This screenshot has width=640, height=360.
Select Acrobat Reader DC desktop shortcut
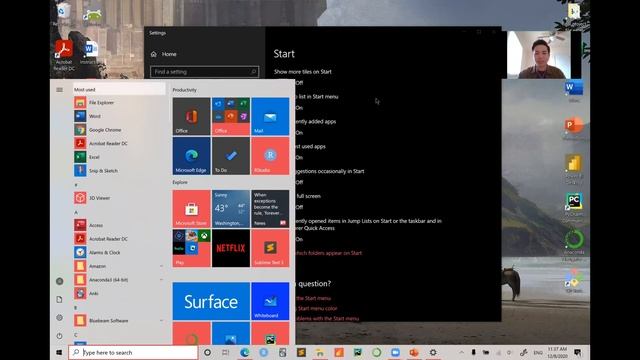(64, 55)
